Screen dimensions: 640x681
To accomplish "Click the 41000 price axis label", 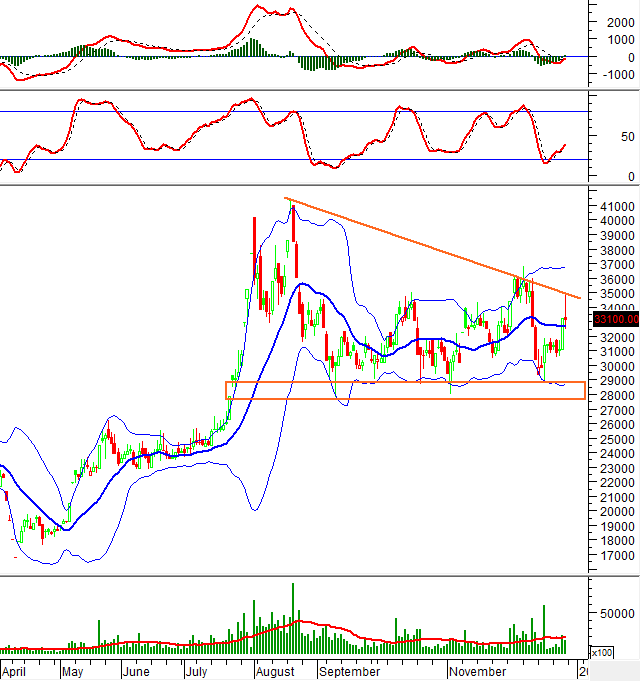I will (x=616, y=207).
